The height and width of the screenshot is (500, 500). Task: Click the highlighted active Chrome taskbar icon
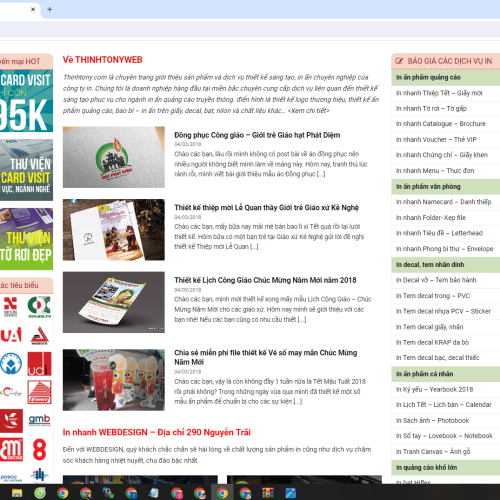coord(222,493)
